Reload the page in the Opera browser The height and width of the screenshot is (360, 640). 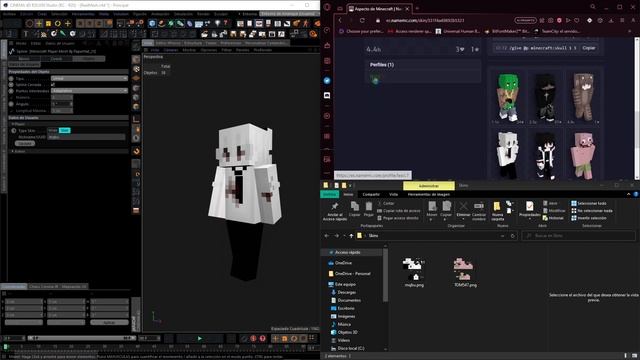pyautogui.click(x=362, y=20)
